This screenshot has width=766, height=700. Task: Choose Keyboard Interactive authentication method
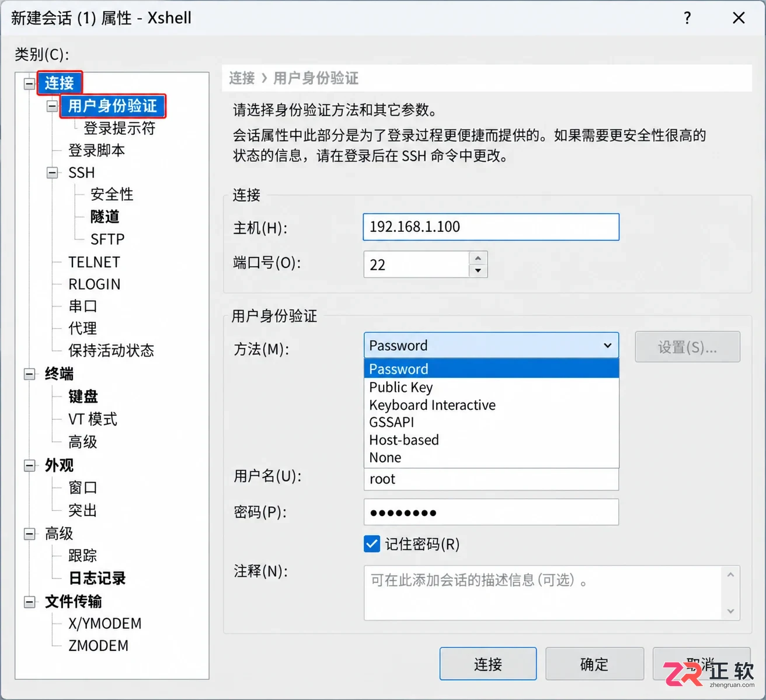click(x=491, y=405)
